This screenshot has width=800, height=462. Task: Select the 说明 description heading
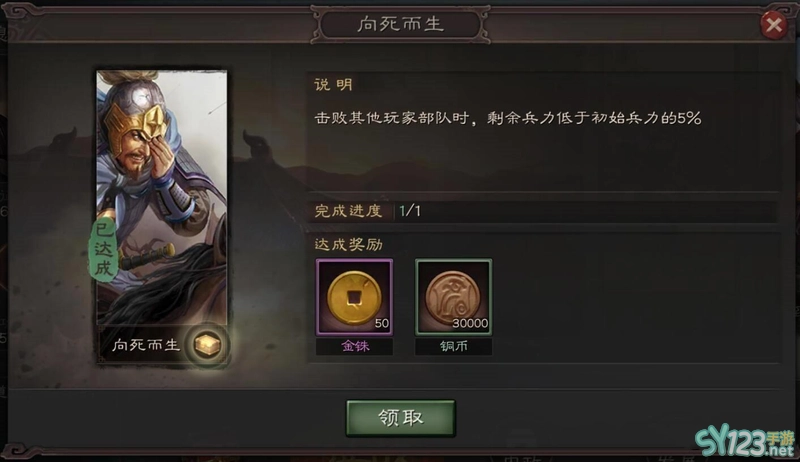(334, 85)
